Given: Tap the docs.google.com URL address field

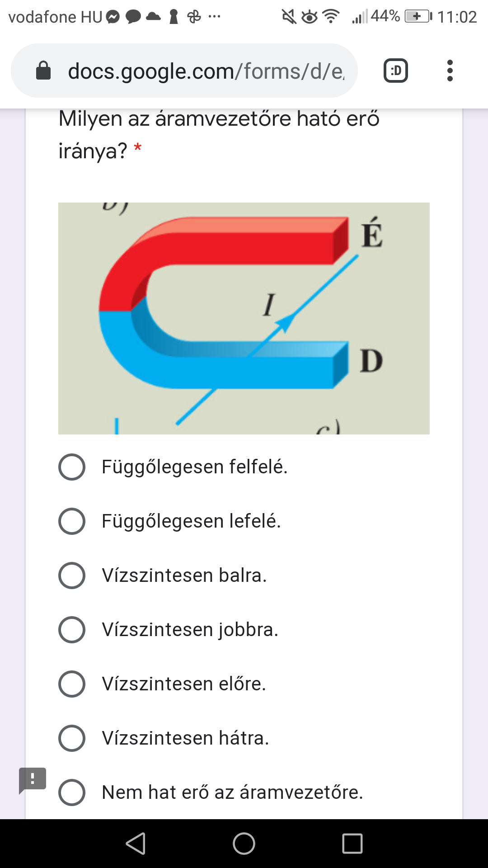Looking at the screenshot, I should [206, 71].
